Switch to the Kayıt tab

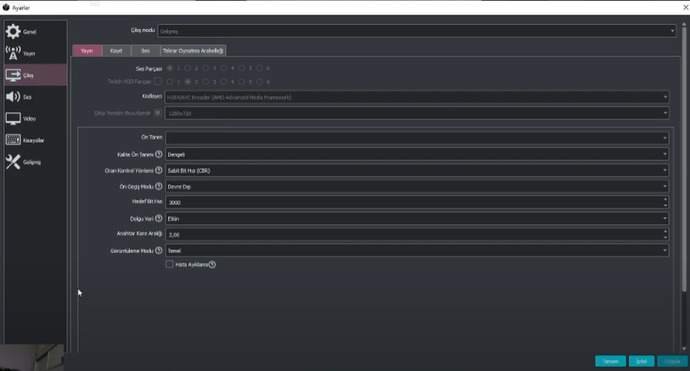116,51
